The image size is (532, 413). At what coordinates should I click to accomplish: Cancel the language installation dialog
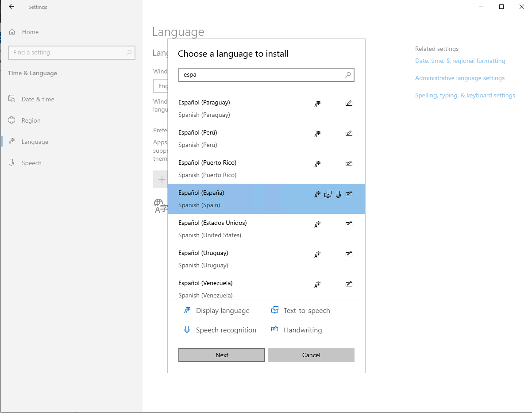(x=311, y=355)
